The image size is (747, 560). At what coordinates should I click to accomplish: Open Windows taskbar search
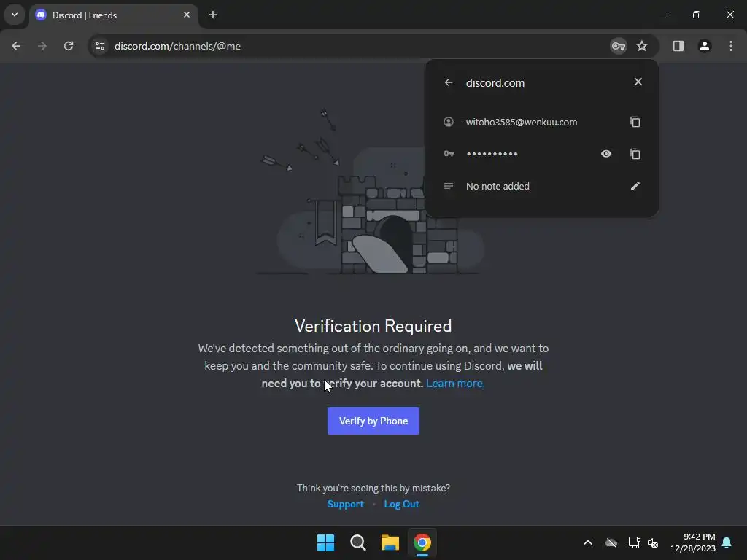tap(357, 542)
